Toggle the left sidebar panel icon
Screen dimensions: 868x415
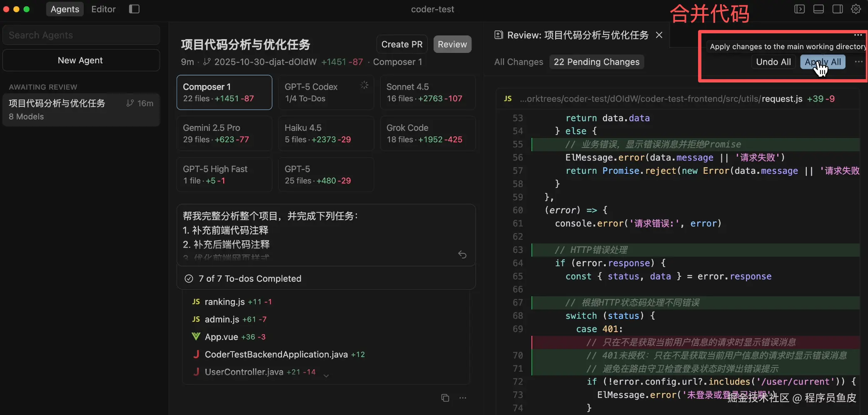[134, 9]
